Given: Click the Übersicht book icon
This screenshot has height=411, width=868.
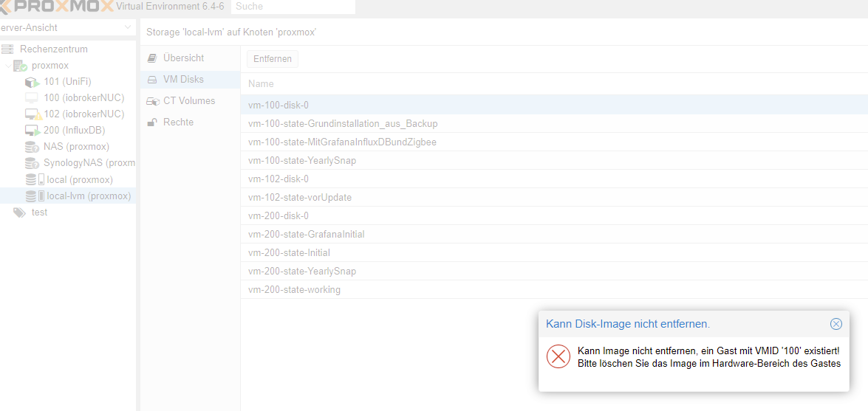Looking at the screenshot, I should tap(152, 58).
